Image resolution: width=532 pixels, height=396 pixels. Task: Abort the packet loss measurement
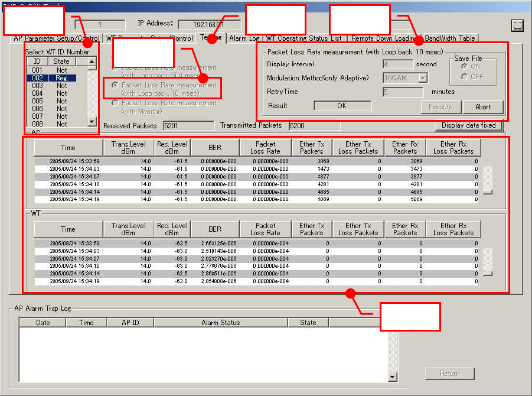click(483, 107)
